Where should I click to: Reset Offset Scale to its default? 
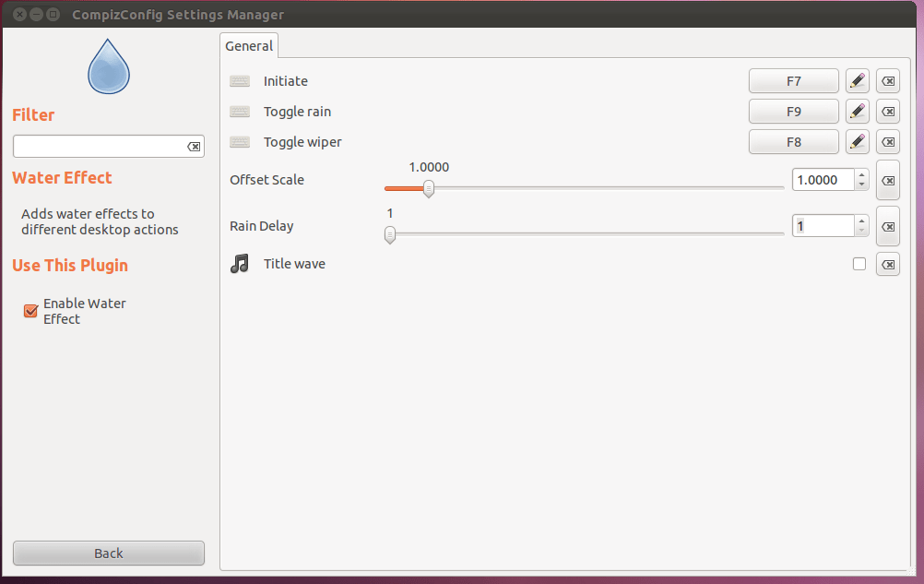point(888,180)
